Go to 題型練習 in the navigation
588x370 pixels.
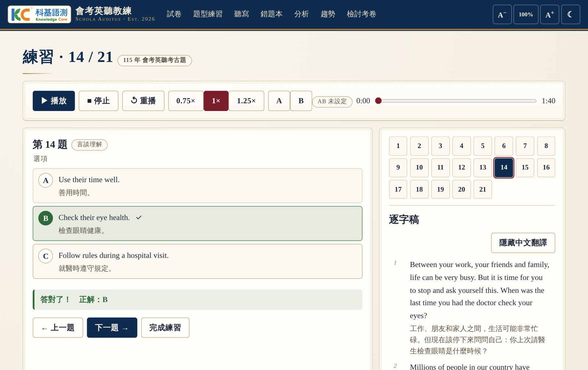point(208,14)
